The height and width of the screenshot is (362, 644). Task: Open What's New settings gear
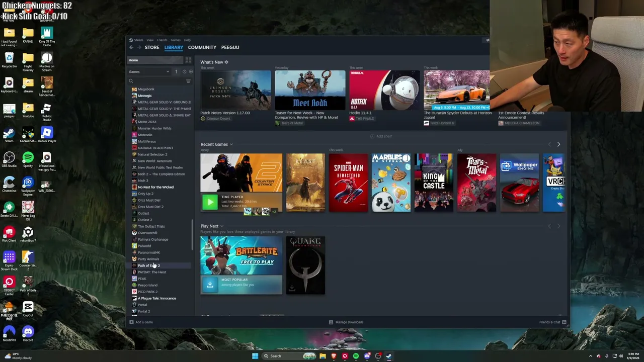226,62
